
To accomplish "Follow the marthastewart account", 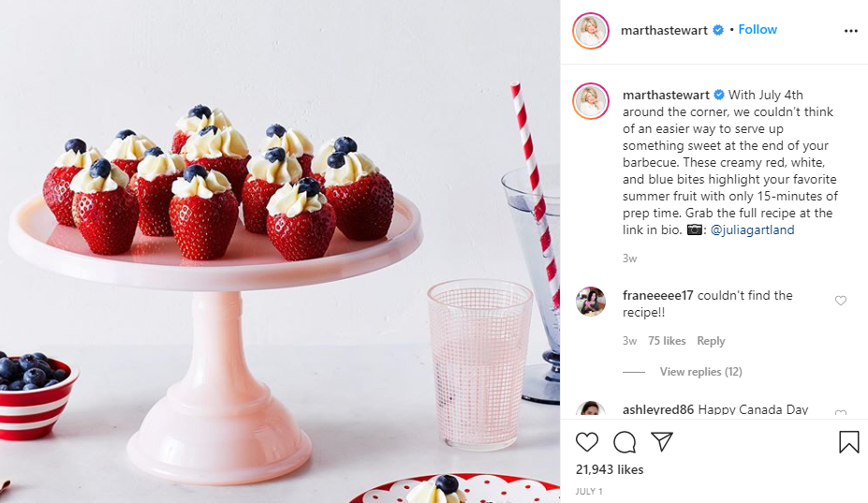I will pos(758,29).
